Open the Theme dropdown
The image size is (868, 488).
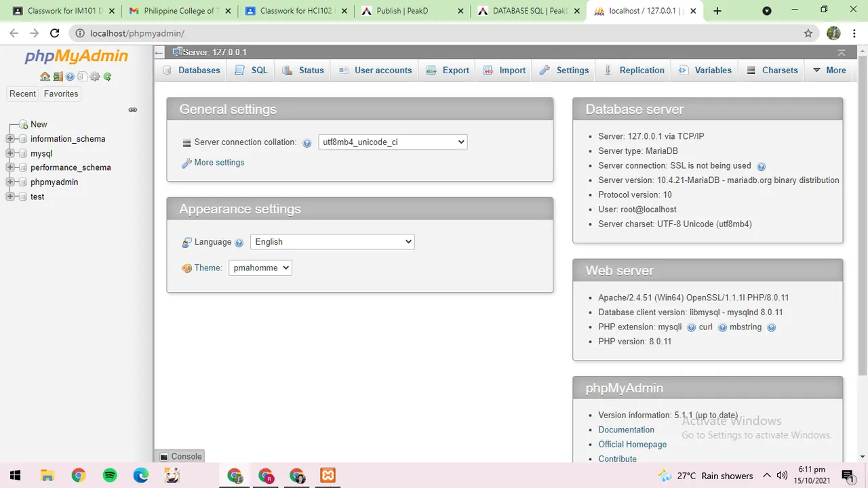pyautogui.click(x=260, y=268)
